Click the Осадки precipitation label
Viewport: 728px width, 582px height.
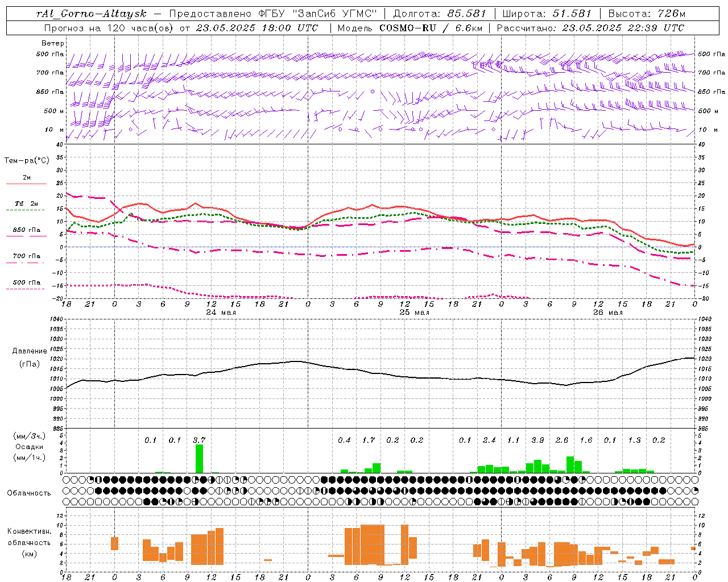30,447
